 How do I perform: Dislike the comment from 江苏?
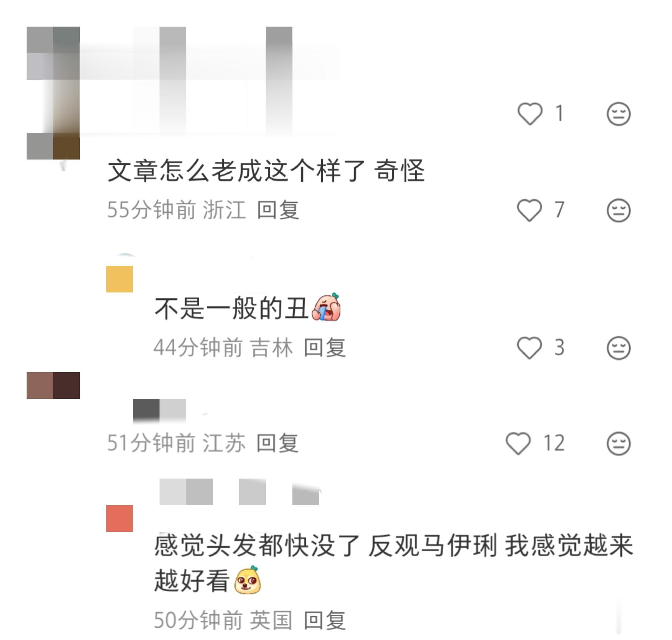pos(619,444)
